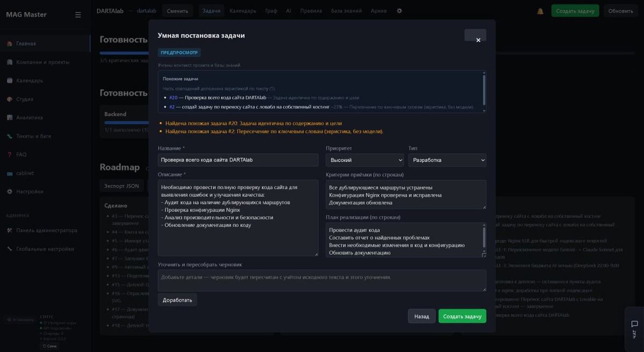Click into the Название text field
The image size is (644, 352).
pos(238,160)
